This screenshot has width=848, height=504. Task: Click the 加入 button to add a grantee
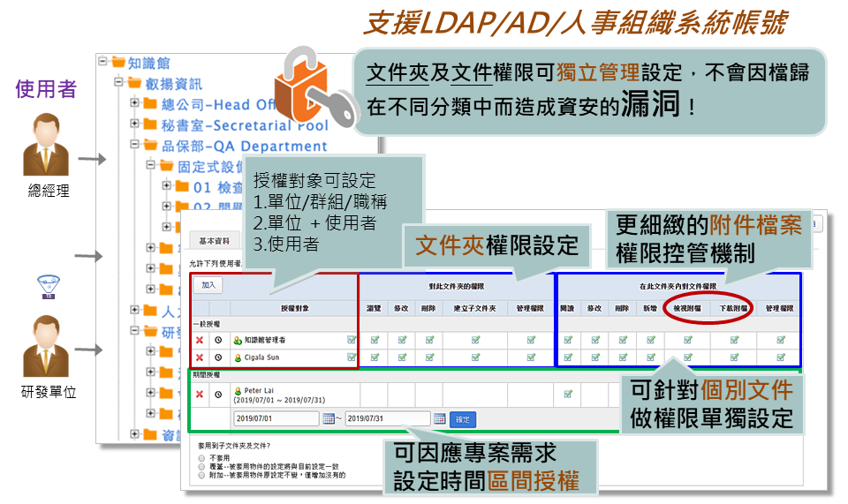(208, 285)
